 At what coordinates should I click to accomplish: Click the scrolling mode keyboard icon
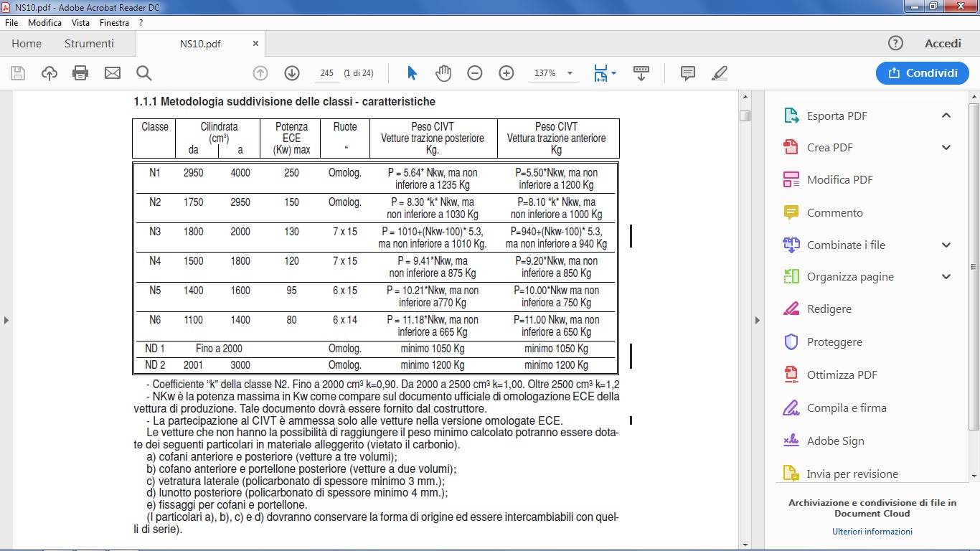641,73
